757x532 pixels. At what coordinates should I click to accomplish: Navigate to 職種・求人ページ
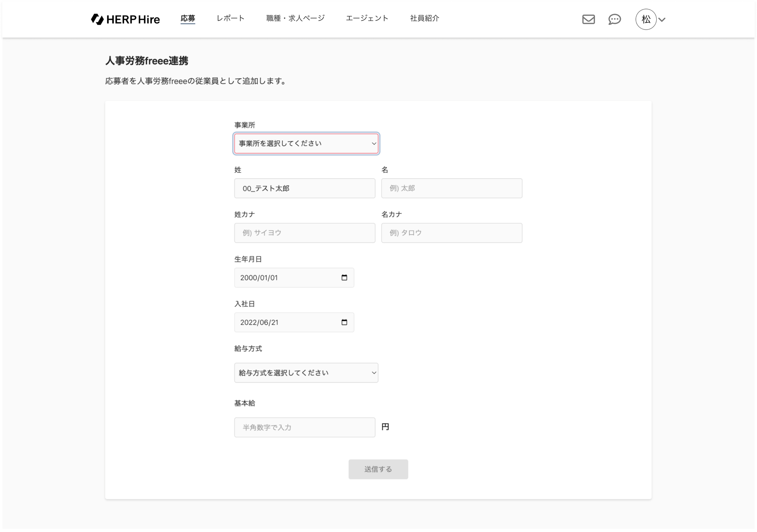point(295,18)
